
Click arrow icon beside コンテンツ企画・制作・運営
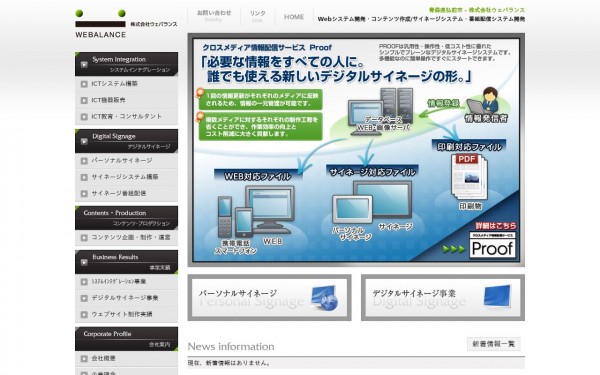tap(84, 238)
